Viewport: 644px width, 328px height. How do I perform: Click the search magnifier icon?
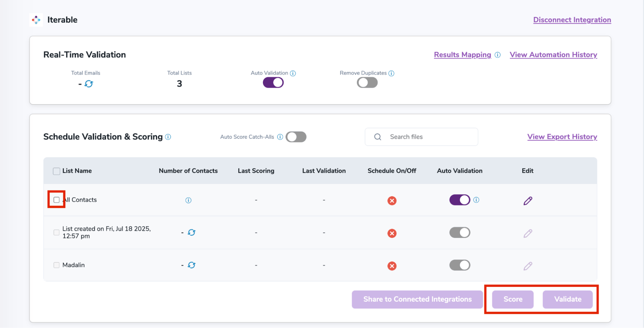[378, 137]
